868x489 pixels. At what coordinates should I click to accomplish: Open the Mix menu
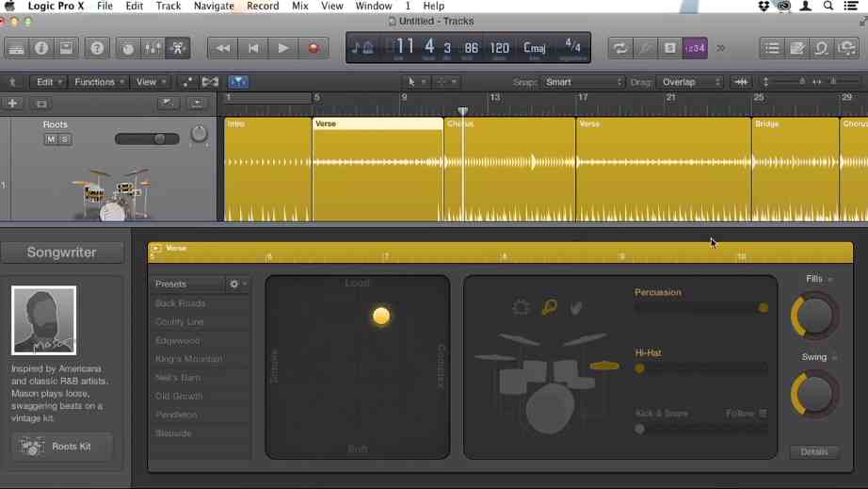(300, 6)
